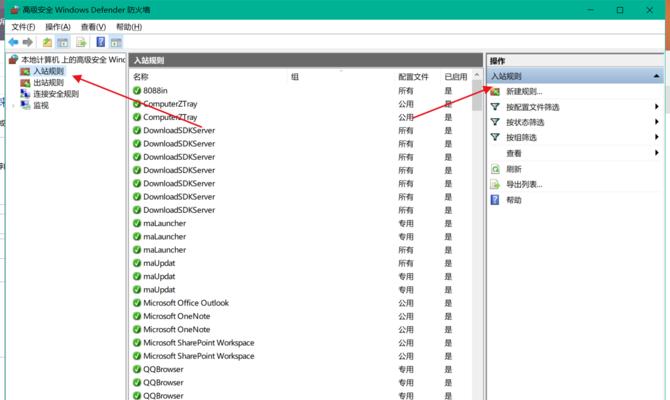Open the 查看(V) menu
670x400 pixels.
[93, 27]
